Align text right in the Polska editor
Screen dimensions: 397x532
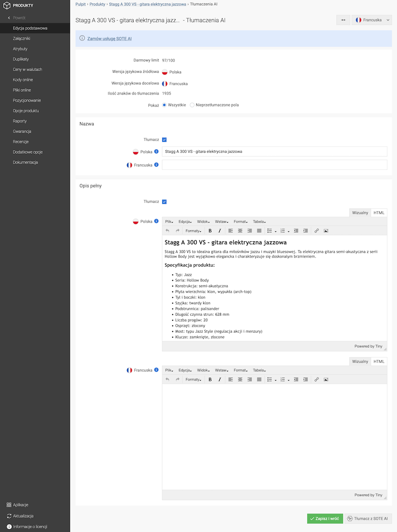pos(250,231)
